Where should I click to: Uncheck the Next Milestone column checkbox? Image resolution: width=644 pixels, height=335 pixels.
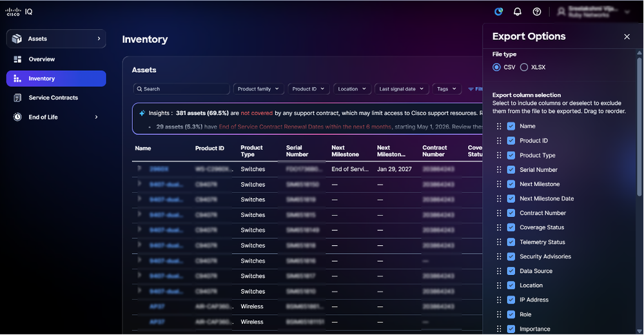click(x=511, y=184)
